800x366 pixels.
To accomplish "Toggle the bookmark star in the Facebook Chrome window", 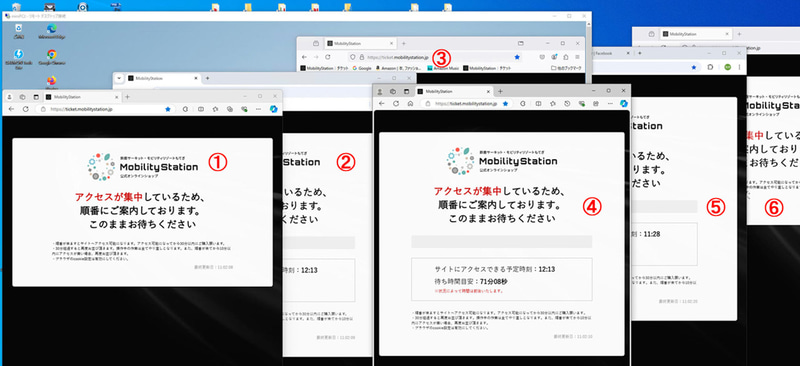I will click(693, 67).
